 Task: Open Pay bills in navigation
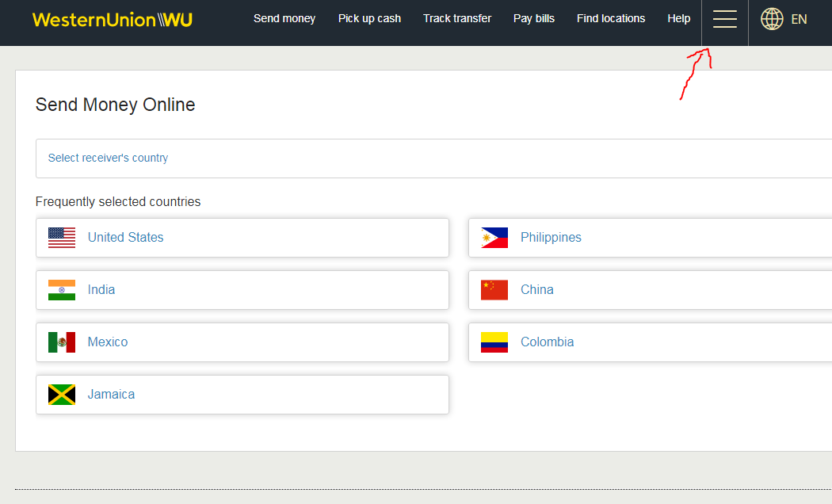534,18
